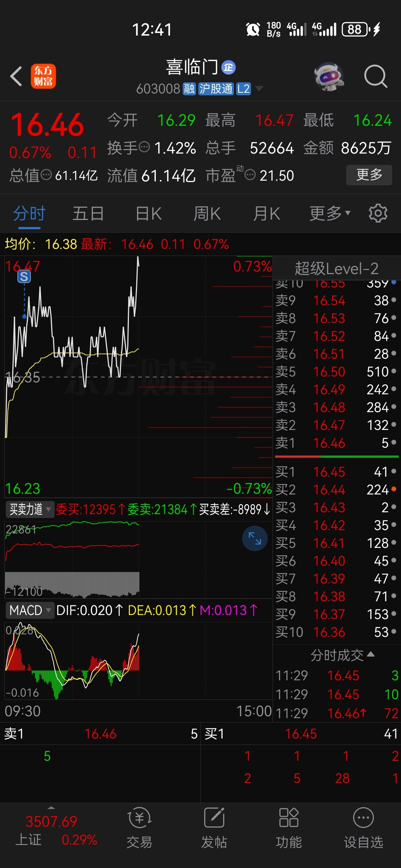Select 卖5 row at 16.50
The height and width of the screenshot is (868, 401).
337,372
